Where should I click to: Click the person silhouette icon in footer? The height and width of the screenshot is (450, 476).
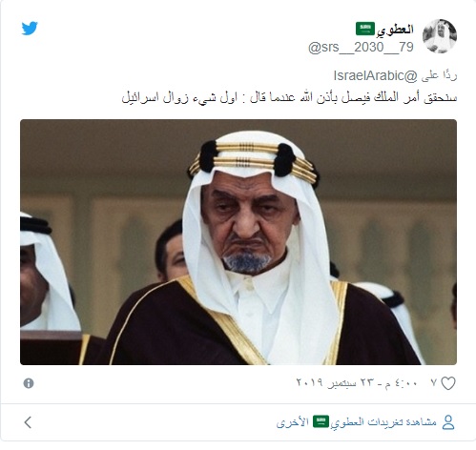click(x=448, y=422)
